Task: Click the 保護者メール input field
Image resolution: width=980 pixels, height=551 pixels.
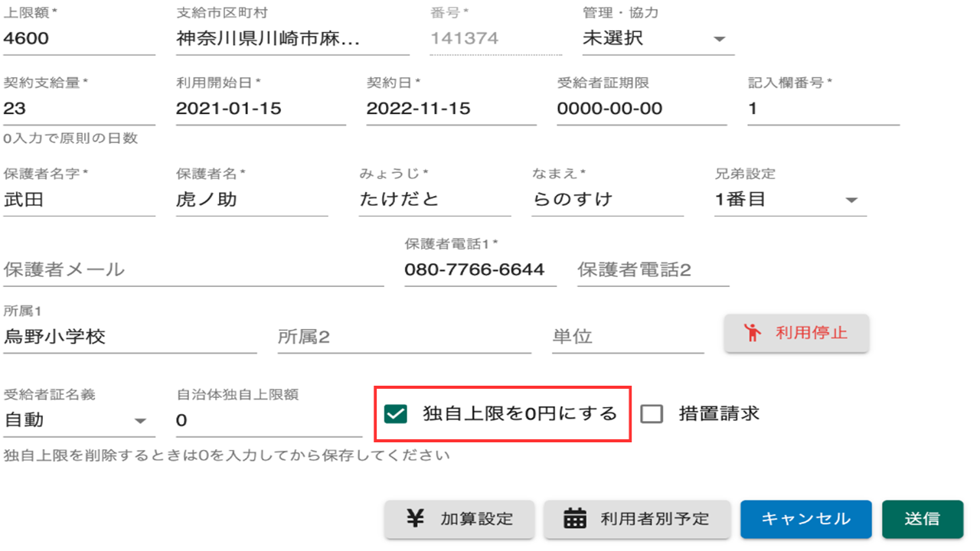Action: point(193,269)
